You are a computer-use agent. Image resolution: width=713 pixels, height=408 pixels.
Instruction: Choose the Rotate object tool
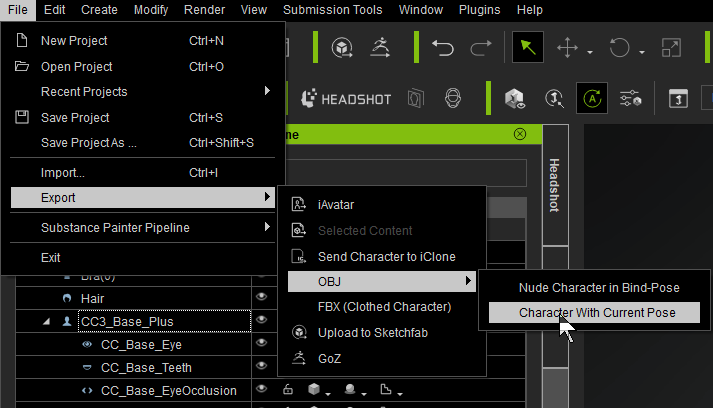point(619,47)
